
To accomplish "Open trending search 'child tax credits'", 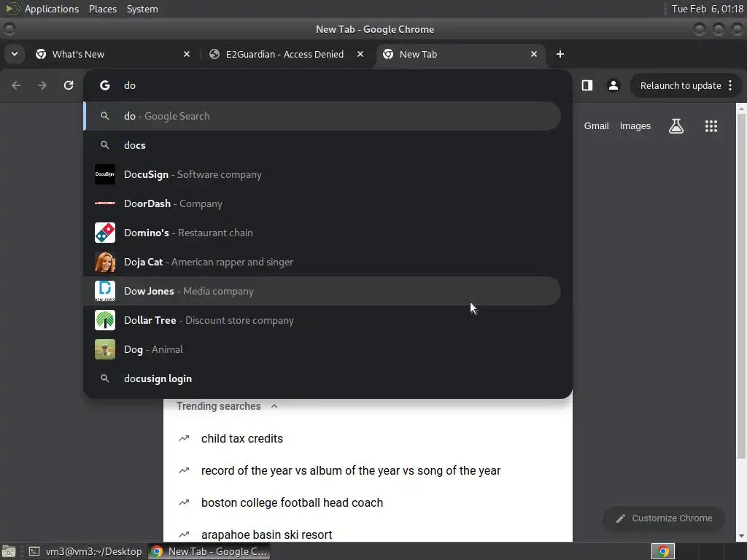I will (x=242, y=438).
